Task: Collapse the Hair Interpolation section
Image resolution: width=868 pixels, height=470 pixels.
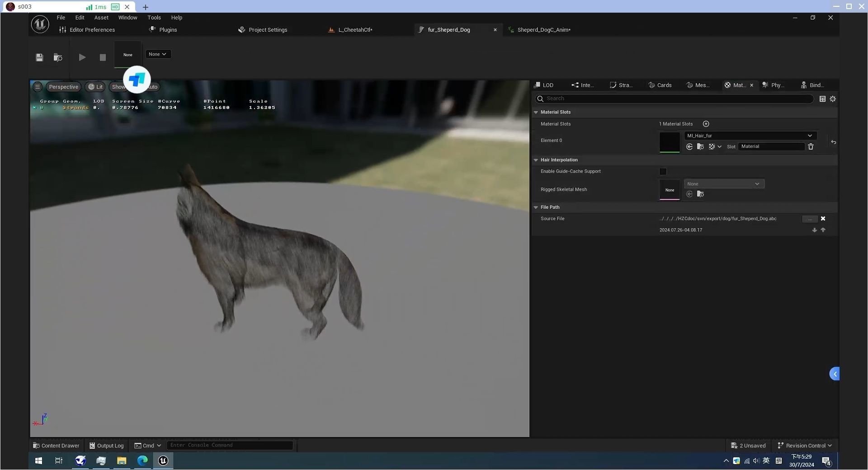Action: click(x=536, y=160)
